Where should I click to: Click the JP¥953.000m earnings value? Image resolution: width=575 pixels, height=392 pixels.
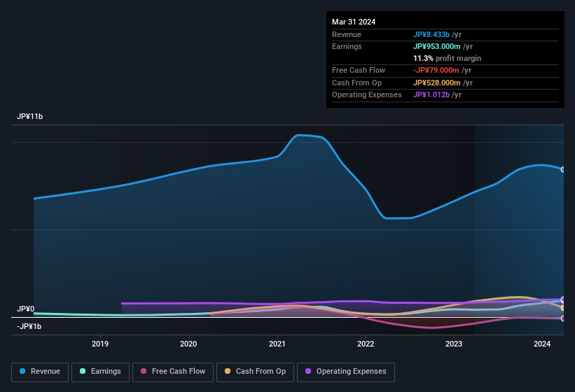437,46
